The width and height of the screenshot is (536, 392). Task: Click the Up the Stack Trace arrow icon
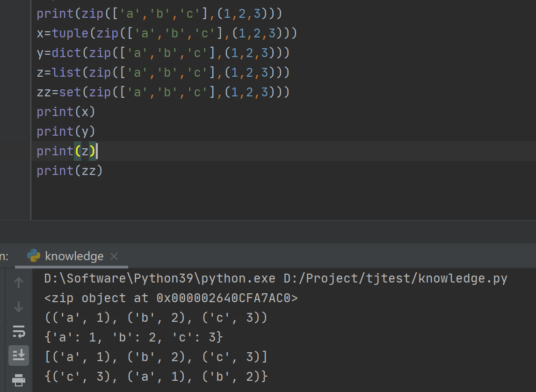click(18, 282)
